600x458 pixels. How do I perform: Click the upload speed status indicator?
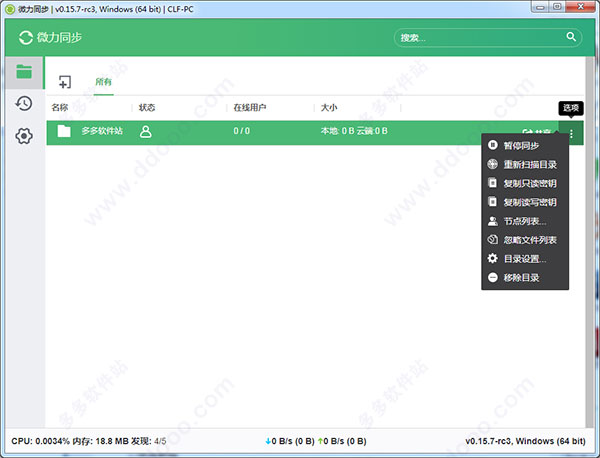[342, 441]
